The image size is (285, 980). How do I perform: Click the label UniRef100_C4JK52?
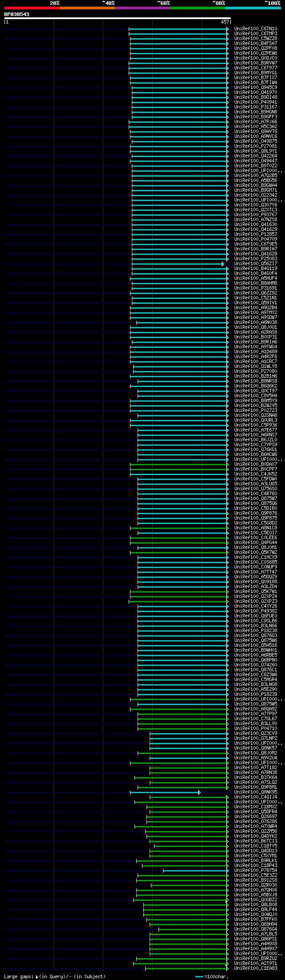point(256,474)
